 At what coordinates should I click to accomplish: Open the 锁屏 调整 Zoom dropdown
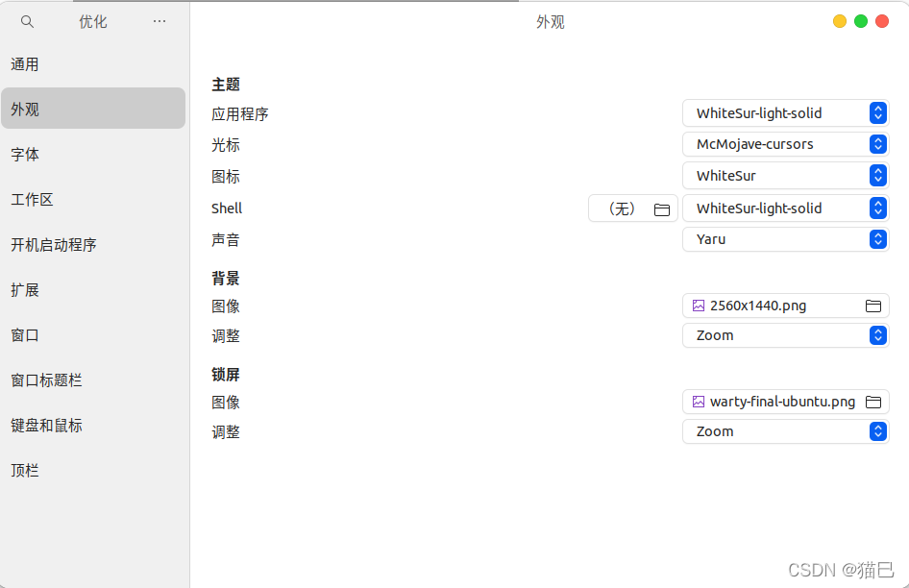(x=785, y=432)
